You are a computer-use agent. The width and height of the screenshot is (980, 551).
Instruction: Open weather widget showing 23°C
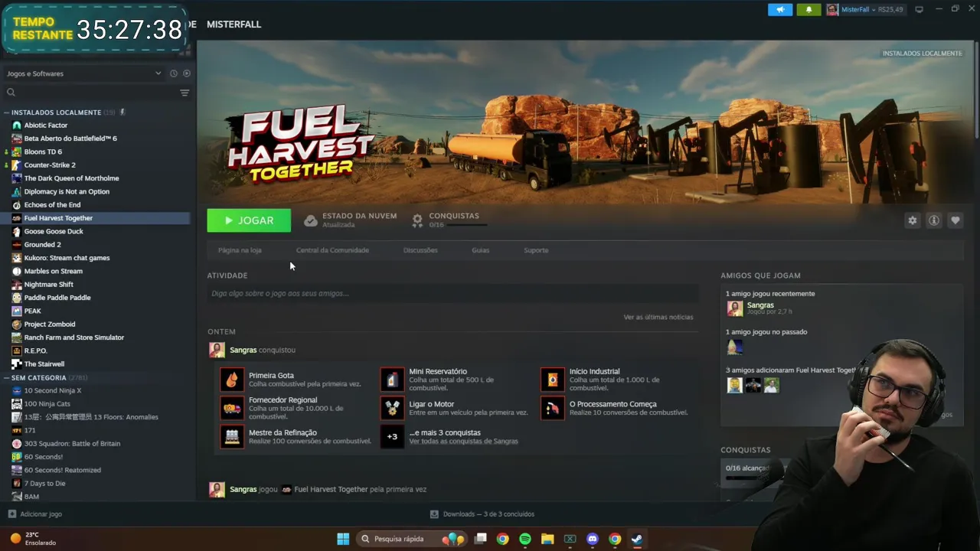pyautogui.click(x=33, y=539)
